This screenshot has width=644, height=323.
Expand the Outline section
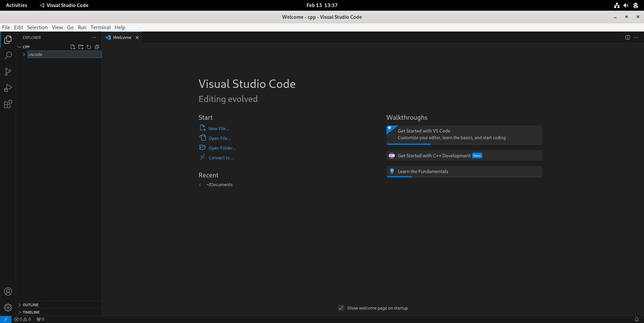click(59, 305)
